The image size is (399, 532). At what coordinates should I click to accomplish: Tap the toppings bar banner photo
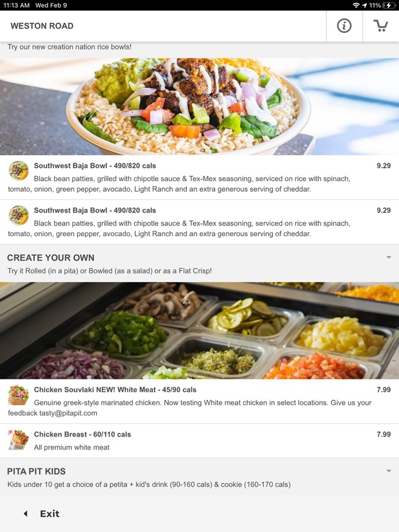tap(199, 330)
